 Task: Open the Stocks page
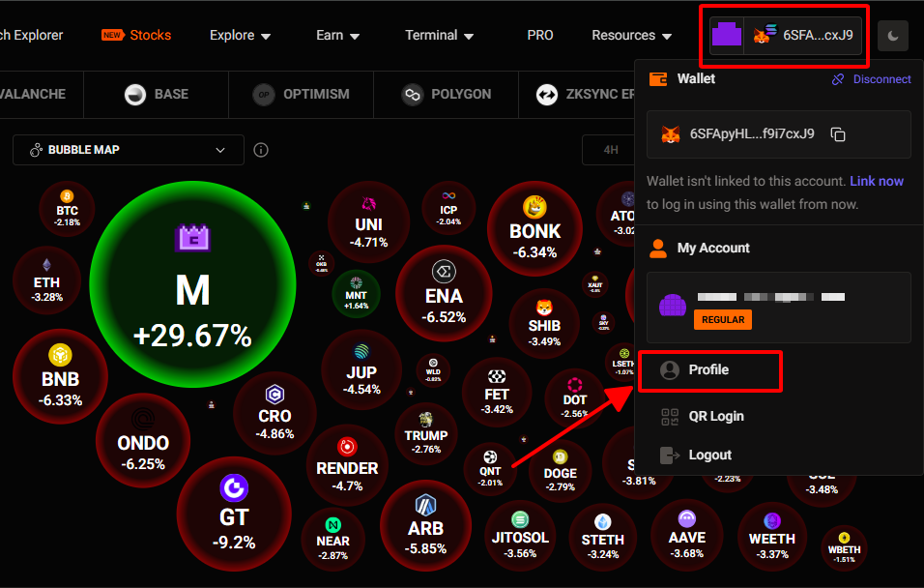click(x=136, y=36)
